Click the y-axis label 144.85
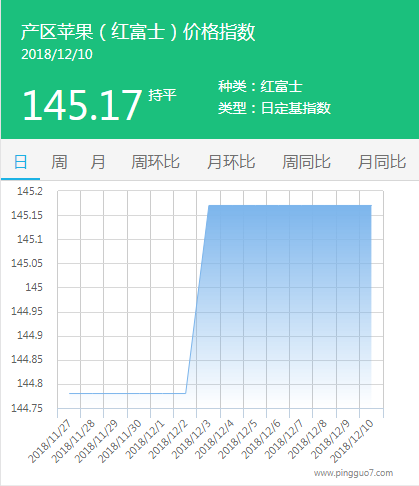This screenshot has width=419, height=486. click(27, 359)
